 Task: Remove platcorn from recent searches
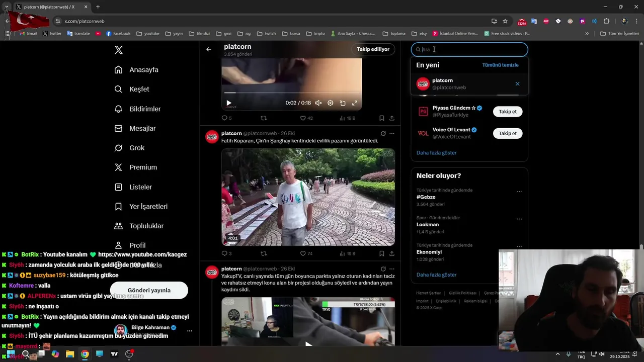click(x=517, y=84)
